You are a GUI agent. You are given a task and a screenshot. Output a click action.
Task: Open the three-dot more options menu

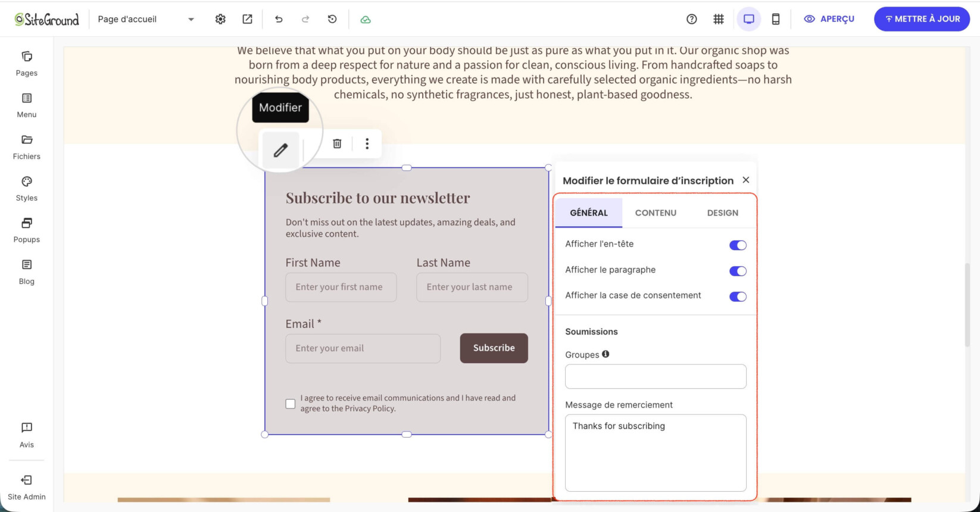coord(367,143)
